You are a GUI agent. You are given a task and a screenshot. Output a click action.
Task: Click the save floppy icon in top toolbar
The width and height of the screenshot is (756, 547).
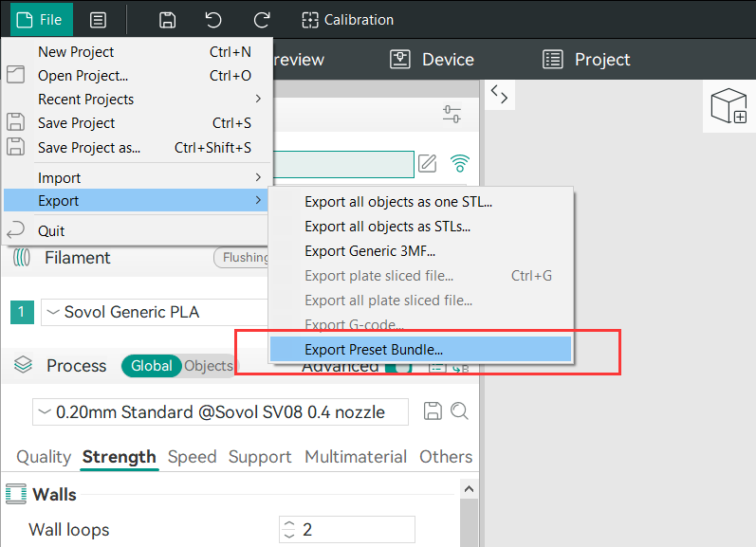tap(167, 20)
